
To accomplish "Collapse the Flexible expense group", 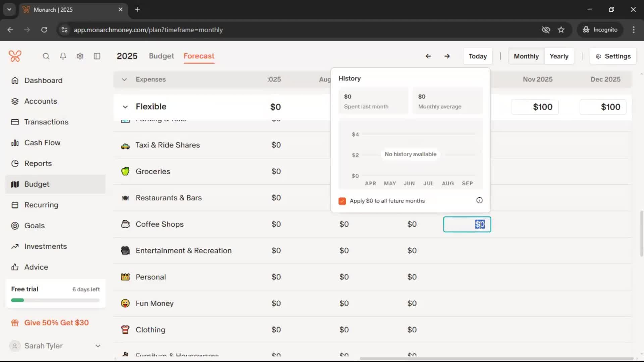I will point(125,107).
